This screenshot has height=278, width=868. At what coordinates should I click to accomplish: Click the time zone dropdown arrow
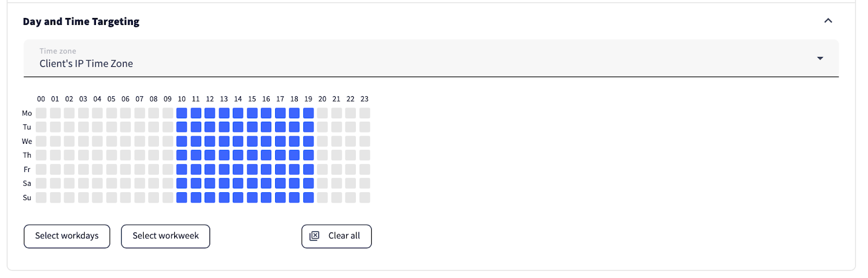point(820,58)
